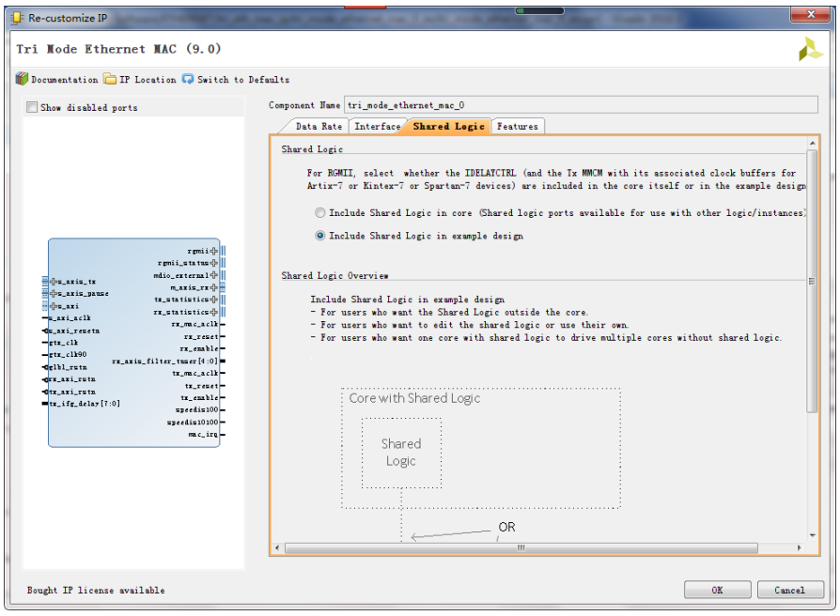Switch to the Interface tab
Image resolution: width=840 pixels, height=616 pixels.
(377, 127)
